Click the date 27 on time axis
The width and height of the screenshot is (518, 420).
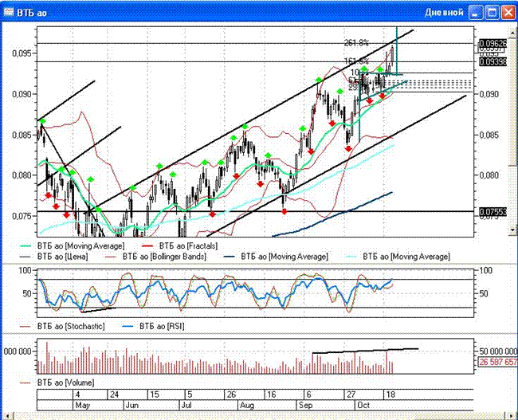point(351,394)
